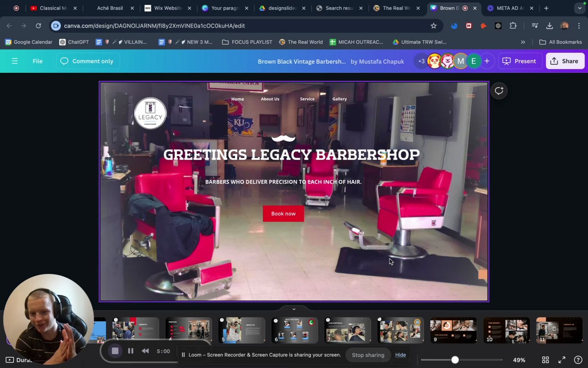588x368 pixels.
Task: Expand hidden bookmarks with double chevron
Action: [523, 42]
